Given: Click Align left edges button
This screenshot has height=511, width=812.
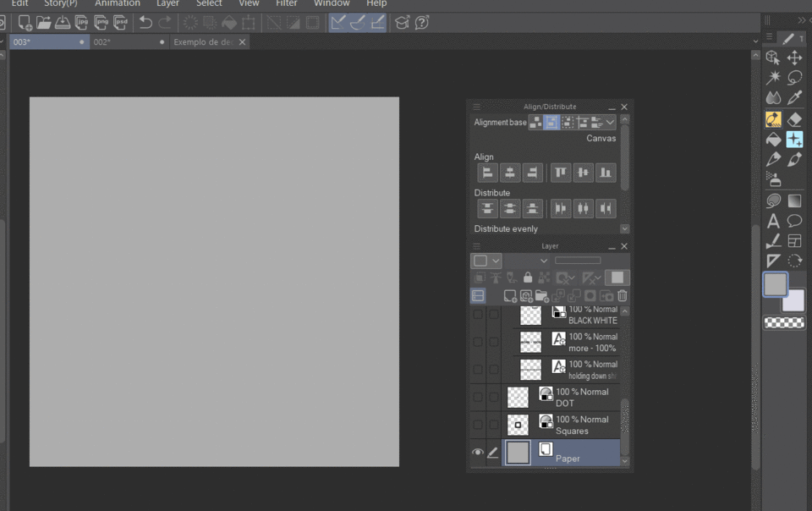Looking at the screenshot, I should [x=488, y=173].
